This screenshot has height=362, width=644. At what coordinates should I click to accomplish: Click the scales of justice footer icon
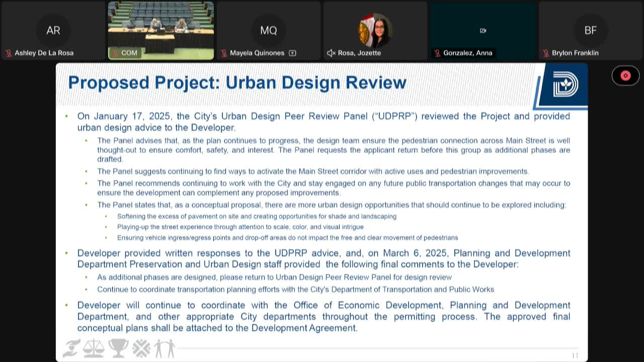(94, 348)
